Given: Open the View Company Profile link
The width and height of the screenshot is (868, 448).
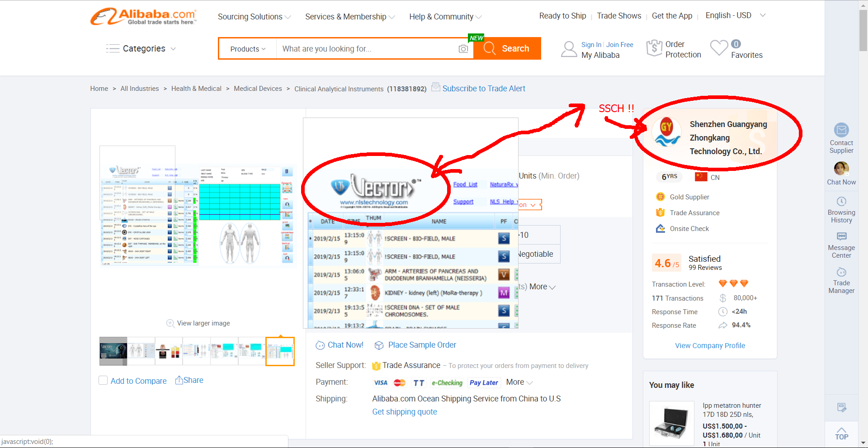Looking at the screenshot, I should [710, 345].
